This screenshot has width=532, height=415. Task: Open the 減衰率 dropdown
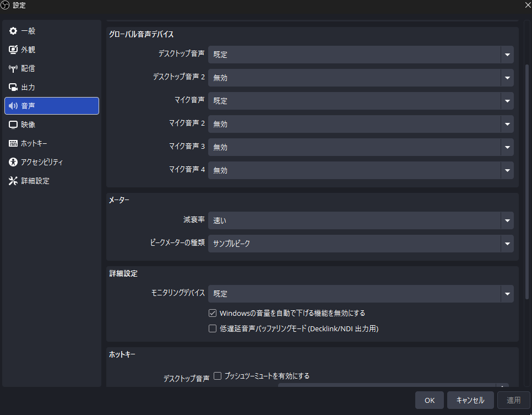[x=361, y=220]
